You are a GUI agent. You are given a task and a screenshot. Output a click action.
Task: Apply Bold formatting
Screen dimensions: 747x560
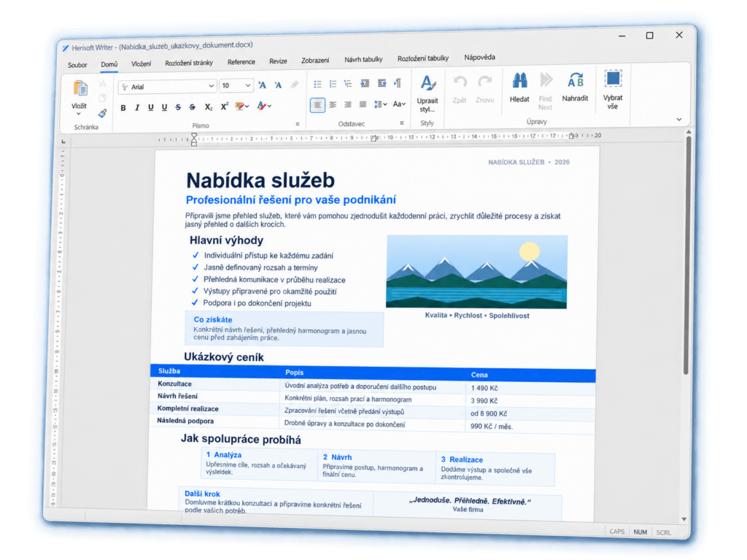pos(123,108)
